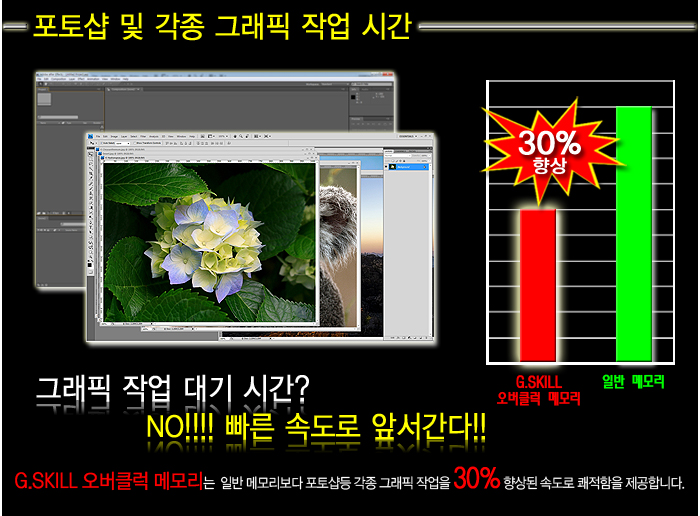Toggle the Show Transform Controls checkbox
Image resolution: width=700 pixels, height=516 pixels.
(x=134, y=143)
